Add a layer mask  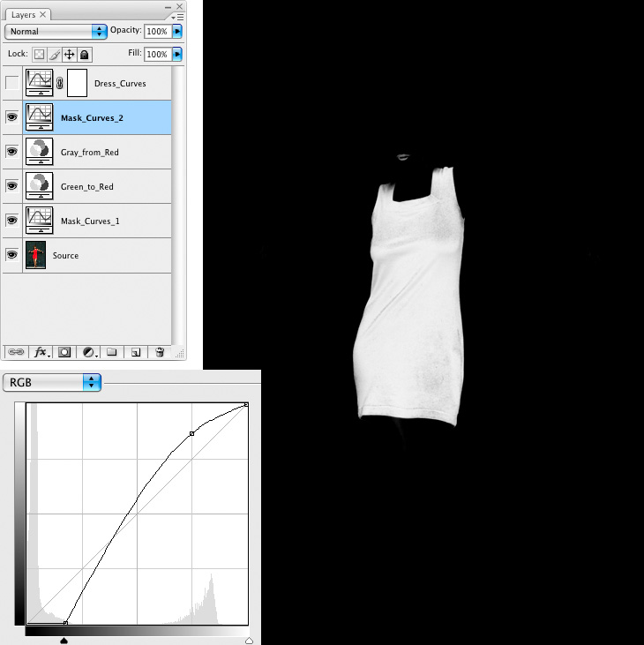(x=64, y=351)
